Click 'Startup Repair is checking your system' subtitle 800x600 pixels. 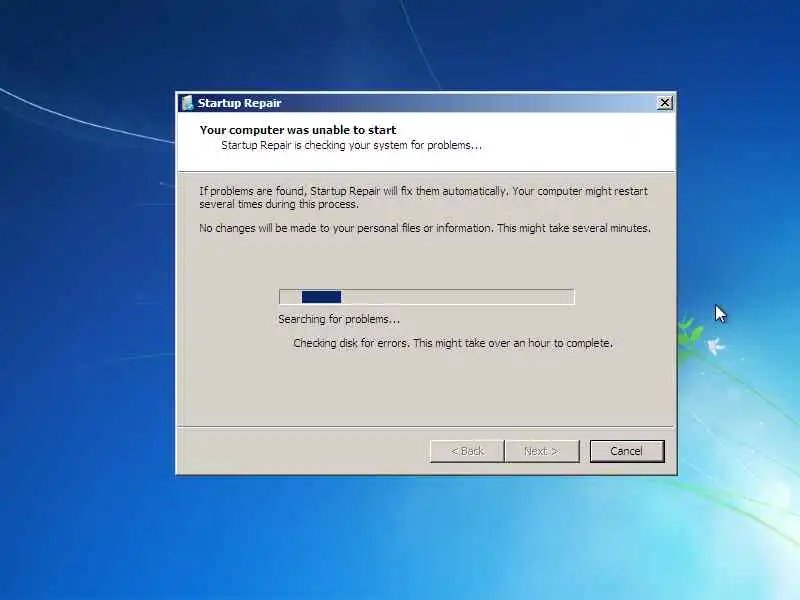[x=352, y=145]
